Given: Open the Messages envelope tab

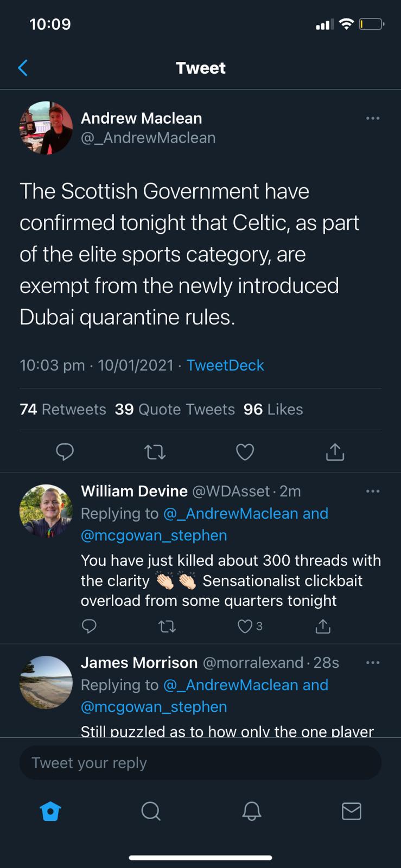Looking at the screenshot, I should (x=351, y=812).
